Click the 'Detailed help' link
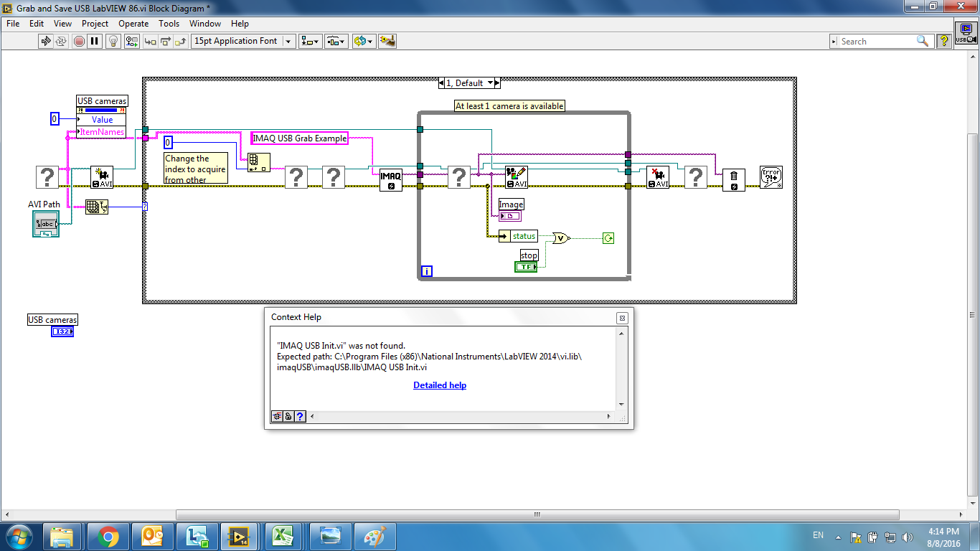Image resolution: width=980 pixels, height=551 pixels. [x=440, y=385]
